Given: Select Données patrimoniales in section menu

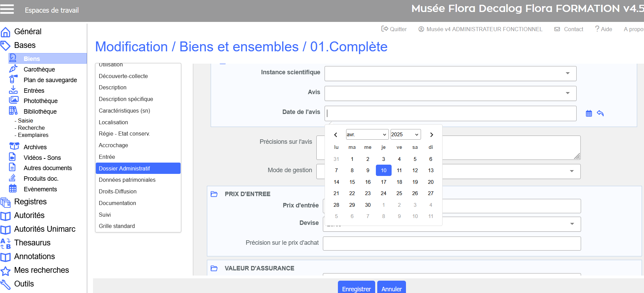Looking at the screenshot, I should [127, 180].
